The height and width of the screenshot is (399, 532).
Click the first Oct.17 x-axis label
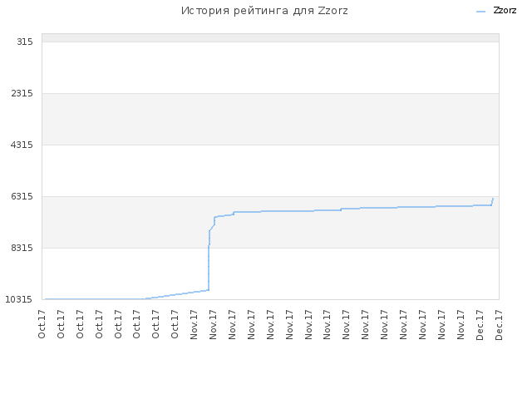(42, 324)
